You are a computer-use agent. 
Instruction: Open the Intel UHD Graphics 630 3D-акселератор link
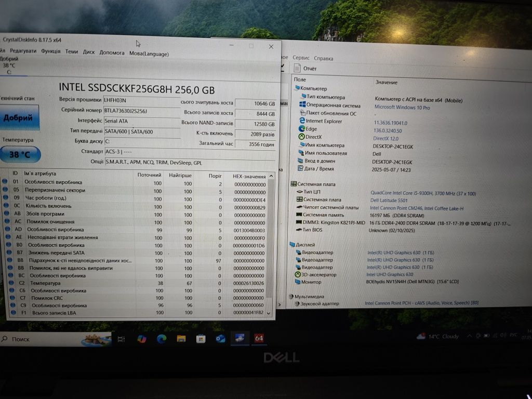point(390,274)
